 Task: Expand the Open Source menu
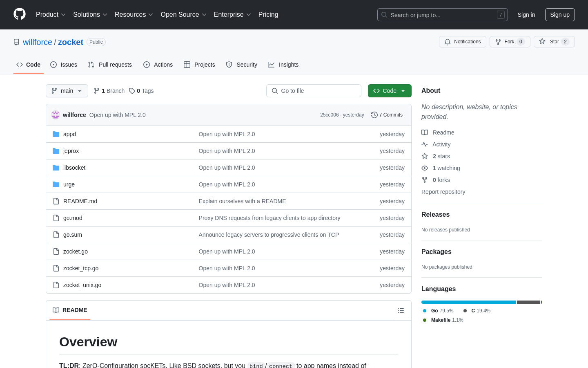[x=183, y=15]
